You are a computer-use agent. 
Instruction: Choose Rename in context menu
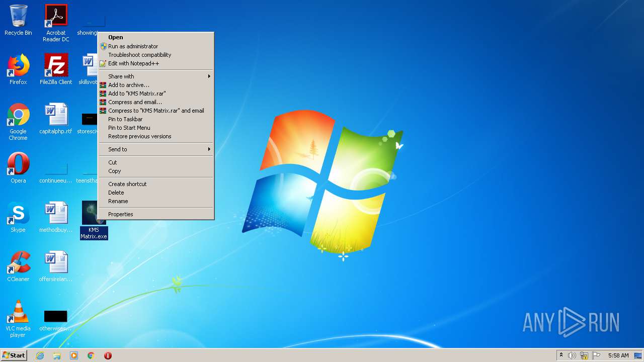point(156,201)
